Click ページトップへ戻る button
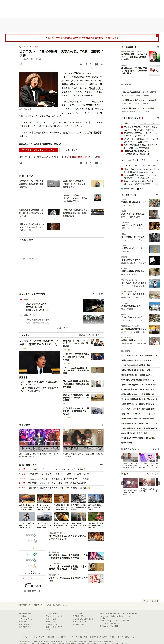 click(x=151, y=601)
